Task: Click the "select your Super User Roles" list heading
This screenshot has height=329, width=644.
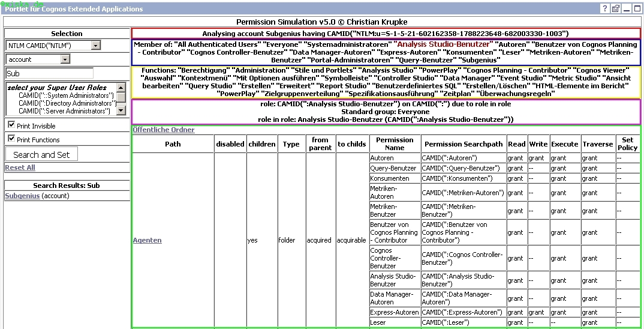Action: tap(57, 88)
